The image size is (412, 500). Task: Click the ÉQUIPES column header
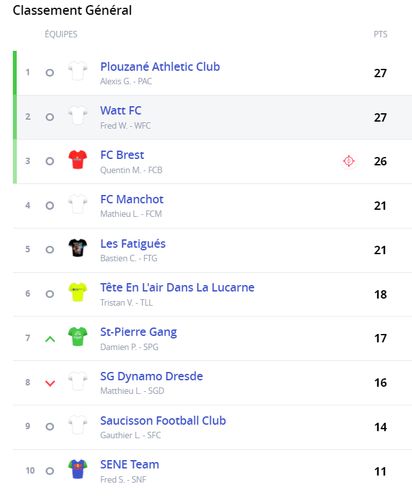[61, 34]
